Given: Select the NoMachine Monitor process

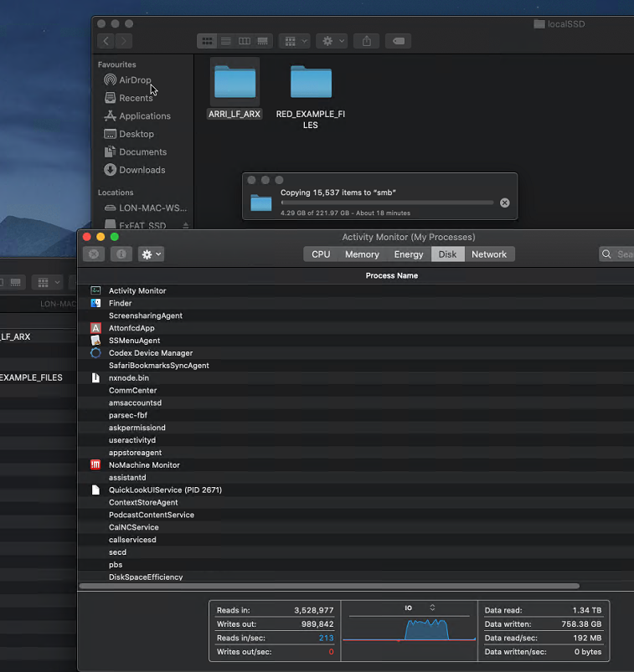Looking at the screenshot, I should pyautogui.click(x=356, y=465).
